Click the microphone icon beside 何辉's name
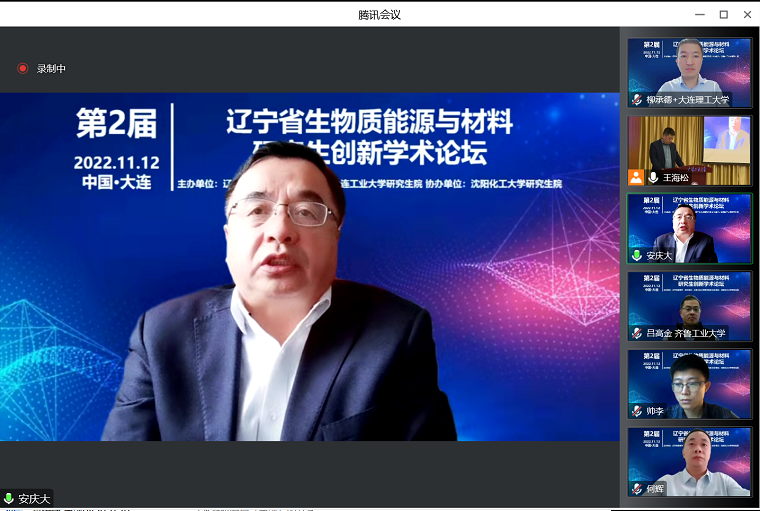This screenshot has height=511, width=760. tap(637, 488)
